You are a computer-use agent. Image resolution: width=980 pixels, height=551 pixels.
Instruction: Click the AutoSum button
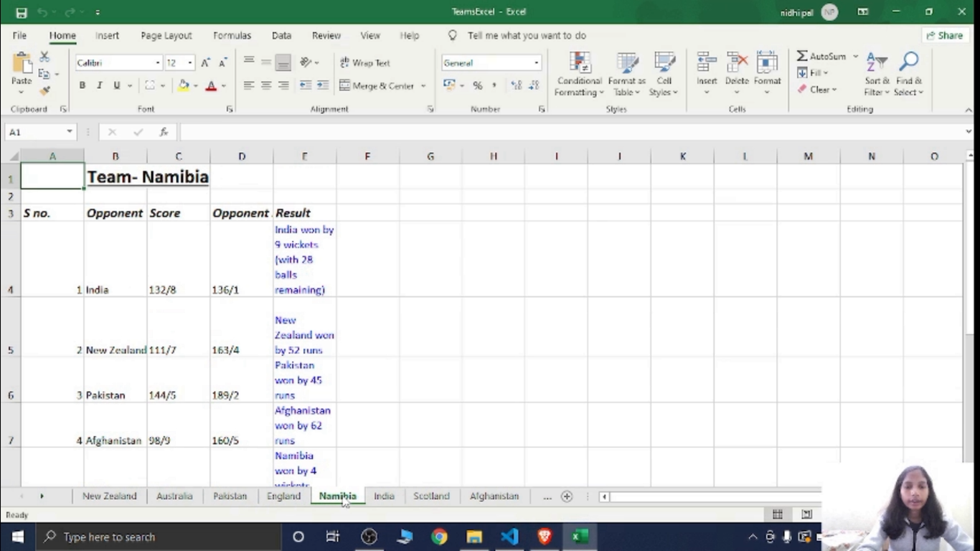(x=821, y=56)
